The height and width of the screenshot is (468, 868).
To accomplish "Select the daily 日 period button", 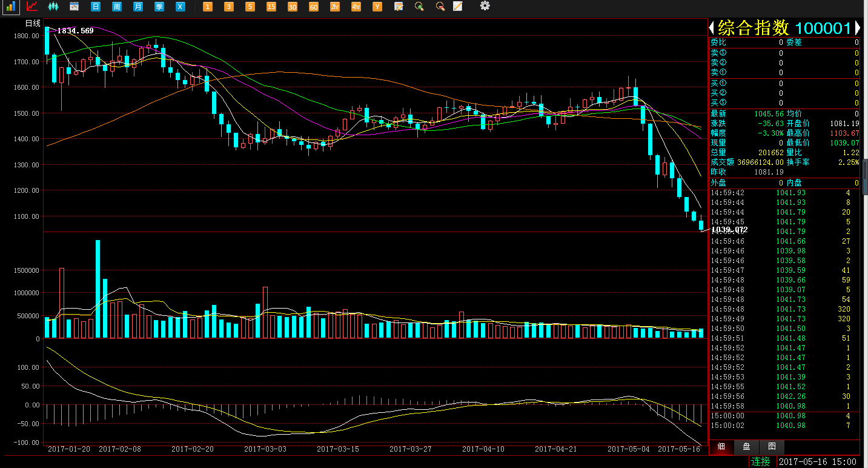I will [96, 7].
